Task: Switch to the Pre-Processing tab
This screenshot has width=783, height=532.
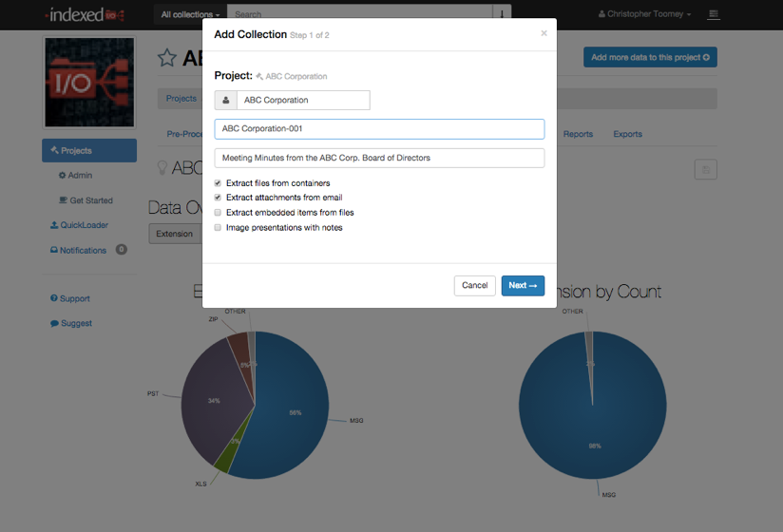Action: pyautogui.click(x=184, y=134)
